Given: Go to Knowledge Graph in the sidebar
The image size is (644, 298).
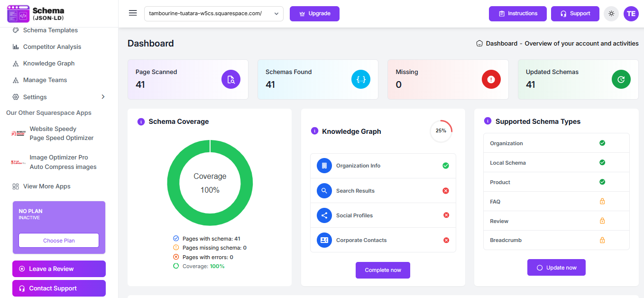Looking at the screenshot, I should point(49,64).
